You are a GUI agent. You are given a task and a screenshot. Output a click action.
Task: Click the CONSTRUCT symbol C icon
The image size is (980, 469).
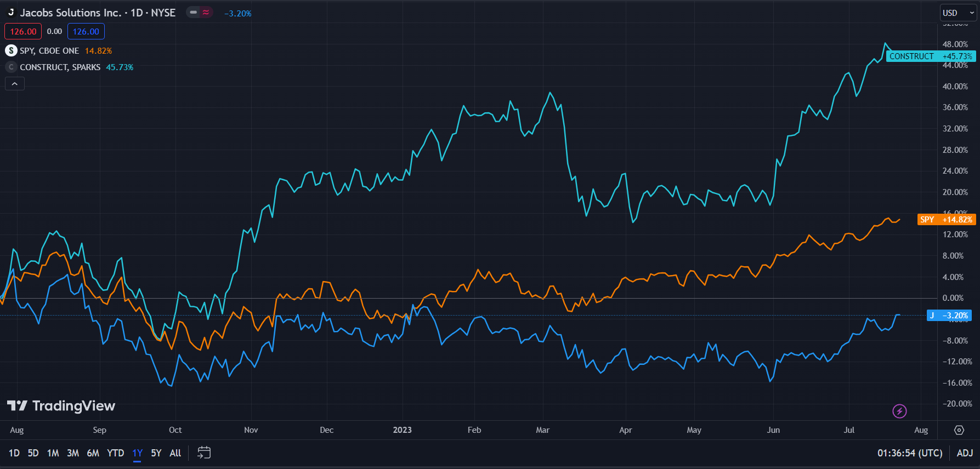click(x=11, y=67)
